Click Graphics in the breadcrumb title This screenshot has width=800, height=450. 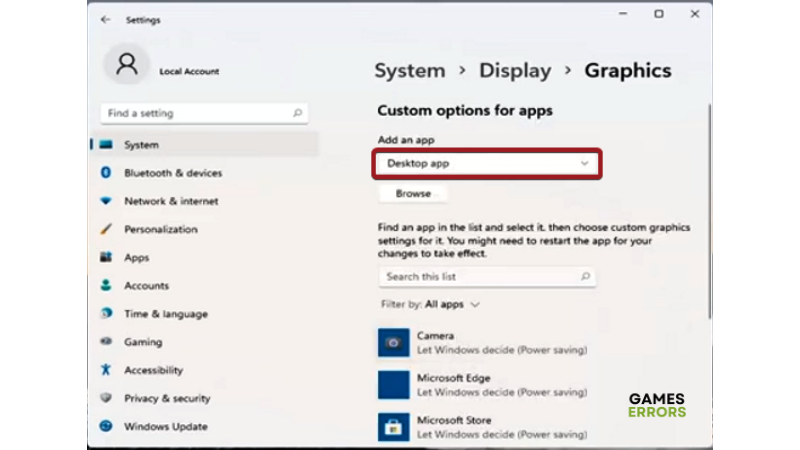pos(628,70)
